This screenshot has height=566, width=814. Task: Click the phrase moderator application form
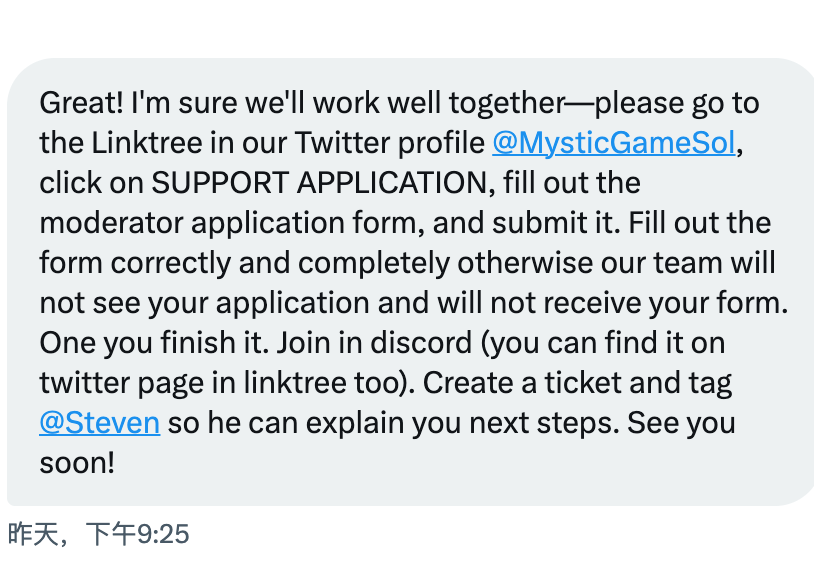click(228, 223)
